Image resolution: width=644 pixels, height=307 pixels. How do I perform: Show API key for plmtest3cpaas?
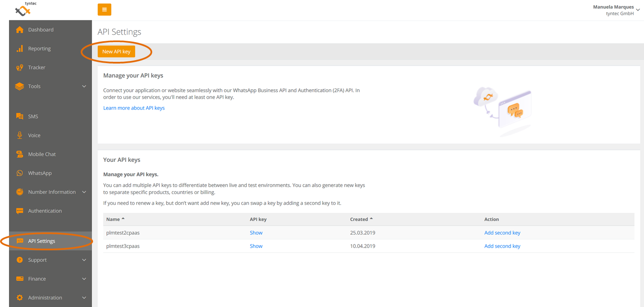[256, 246]
